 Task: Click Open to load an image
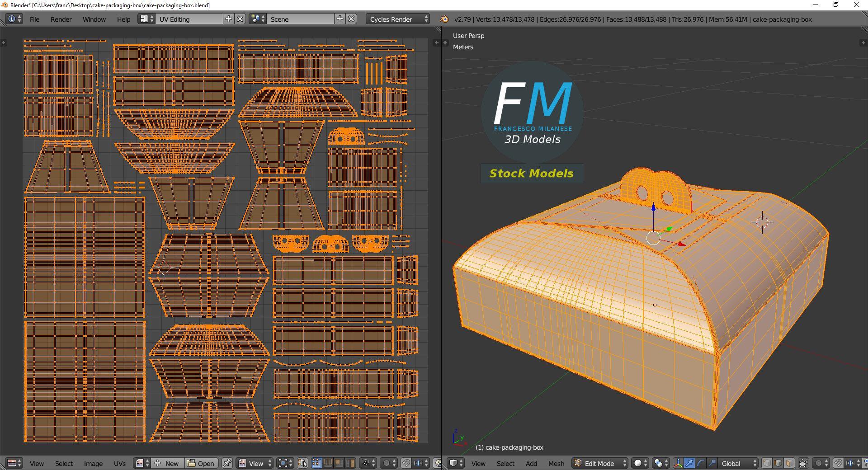(202, 463)
